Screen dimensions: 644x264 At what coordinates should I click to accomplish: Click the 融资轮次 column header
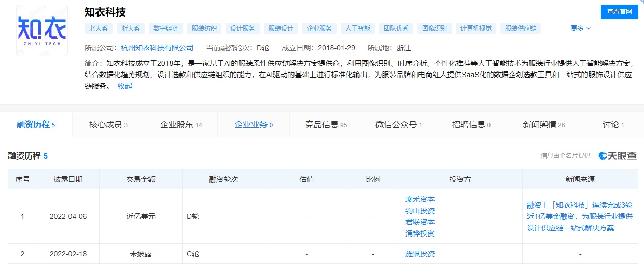coord(223,180)
